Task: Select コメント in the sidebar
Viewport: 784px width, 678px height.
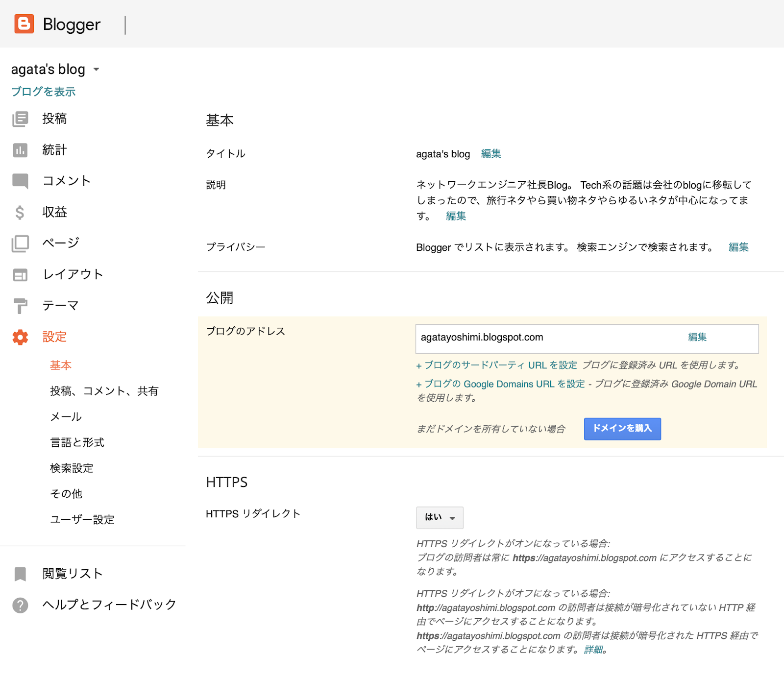Action: point(67,181)
